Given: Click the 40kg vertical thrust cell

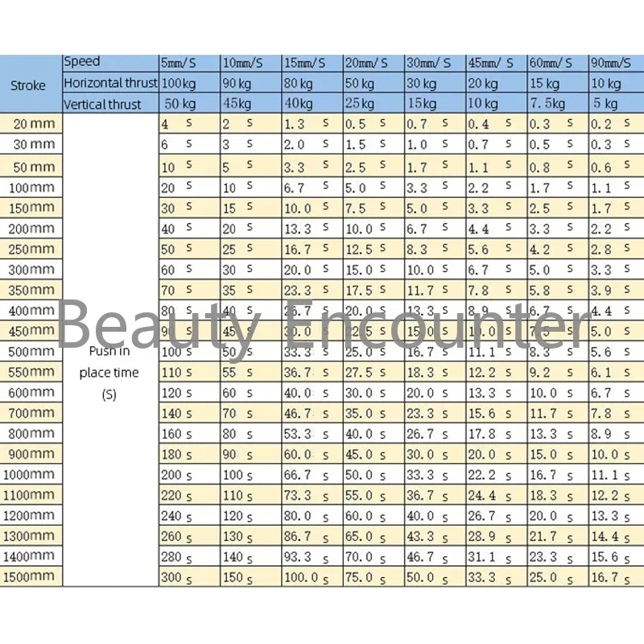Looking at the screenshot, I should (312, 104).
